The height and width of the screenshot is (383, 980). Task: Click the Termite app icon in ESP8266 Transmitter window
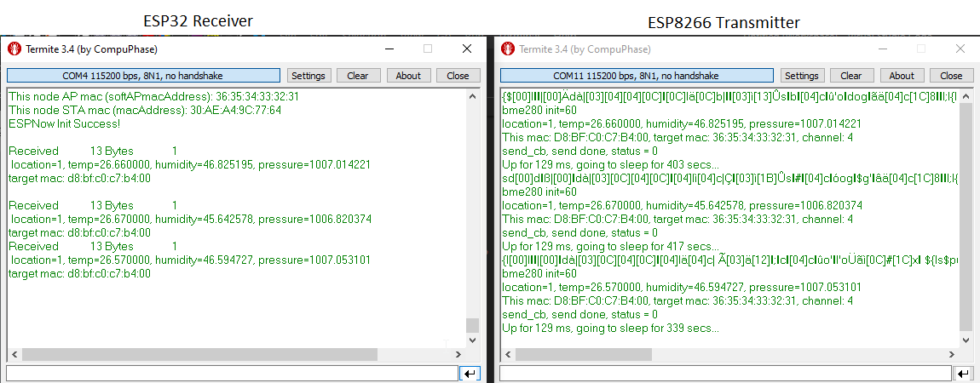click(x=508, y=49)
